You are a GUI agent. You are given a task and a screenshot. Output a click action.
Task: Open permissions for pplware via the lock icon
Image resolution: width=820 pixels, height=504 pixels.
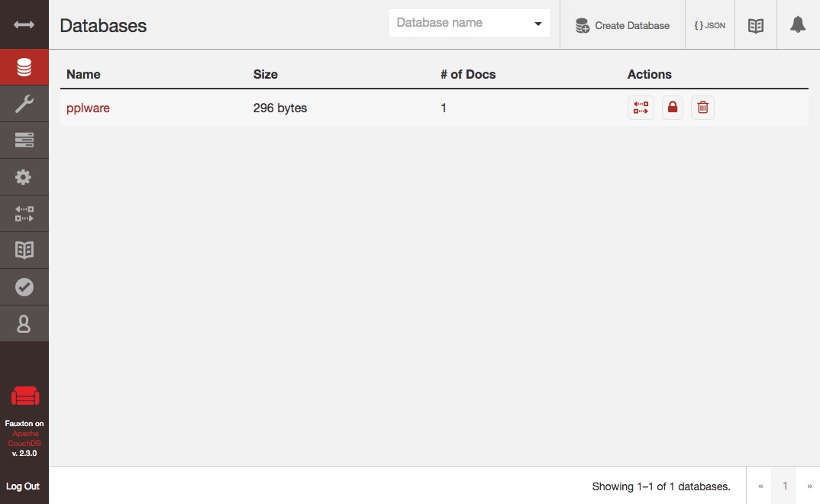pyautogui.click(x=673, y=108)
